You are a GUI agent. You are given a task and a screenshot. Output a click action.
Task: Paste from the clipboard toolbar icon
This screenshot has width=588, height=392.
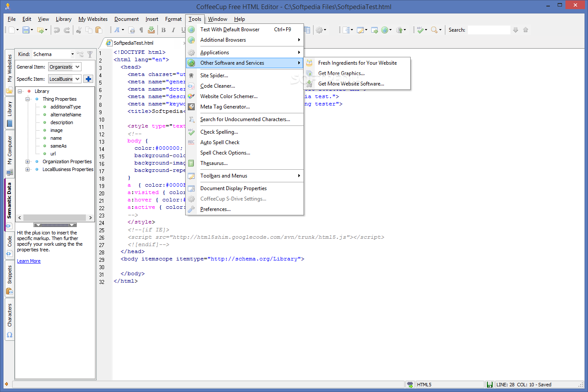point(99,30)
